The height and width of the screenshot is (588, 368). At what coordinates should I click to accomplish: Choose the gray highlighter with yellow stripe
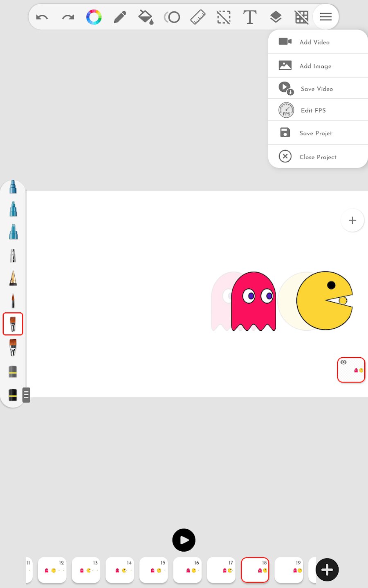tap(13, 372)
